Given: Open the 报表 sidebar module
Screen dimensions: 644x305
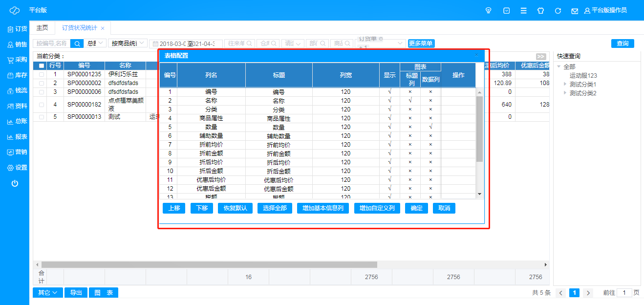Looking at the screenshot, I should (x=17, y=137).
